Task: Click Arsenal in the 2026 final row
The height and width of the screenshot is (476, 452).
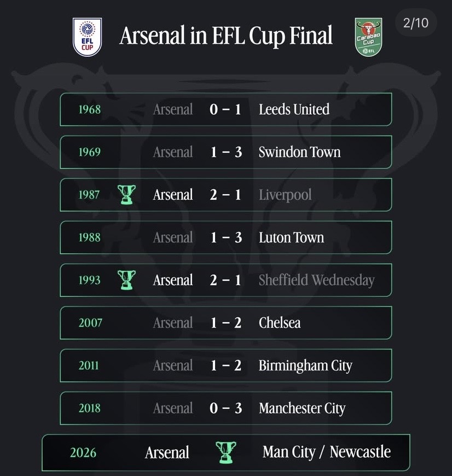Action: pos(167,453)
